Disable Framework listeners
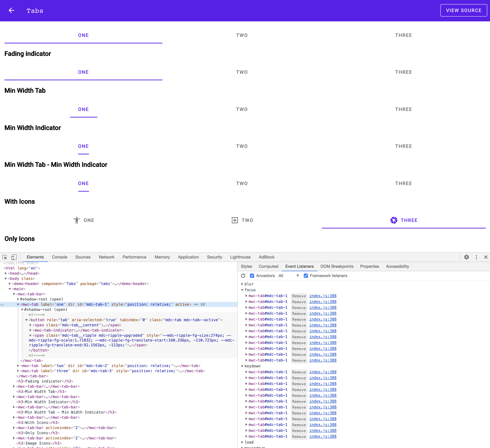The image size is (490, 448). [306, 276]
